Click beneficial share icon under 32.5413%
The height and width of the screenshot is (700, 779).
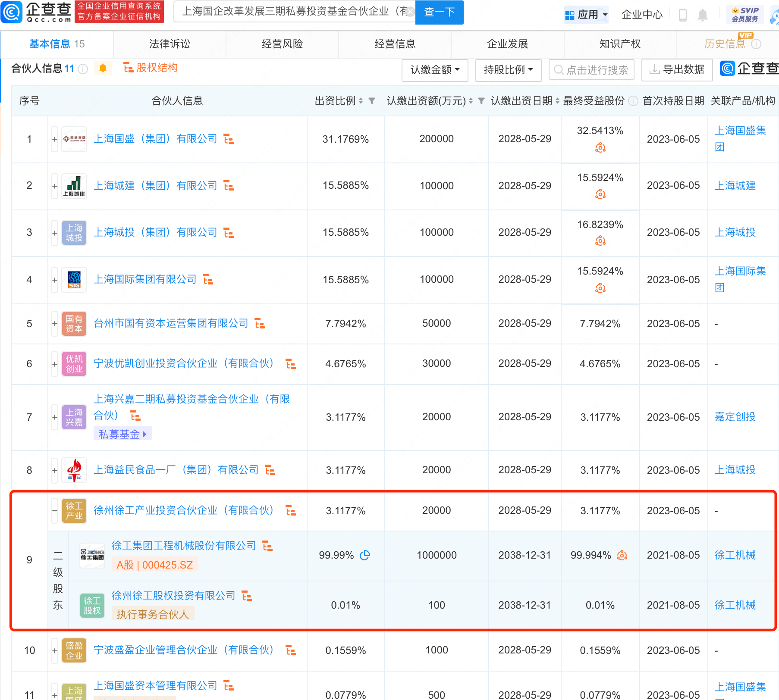pyautogui.click(x=600, y=148)
